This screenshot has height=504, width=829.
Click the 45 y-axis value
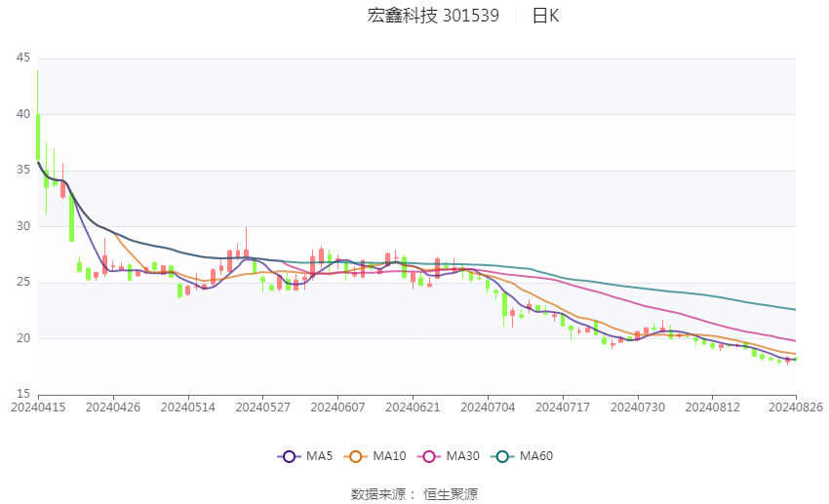pos(23,58)
